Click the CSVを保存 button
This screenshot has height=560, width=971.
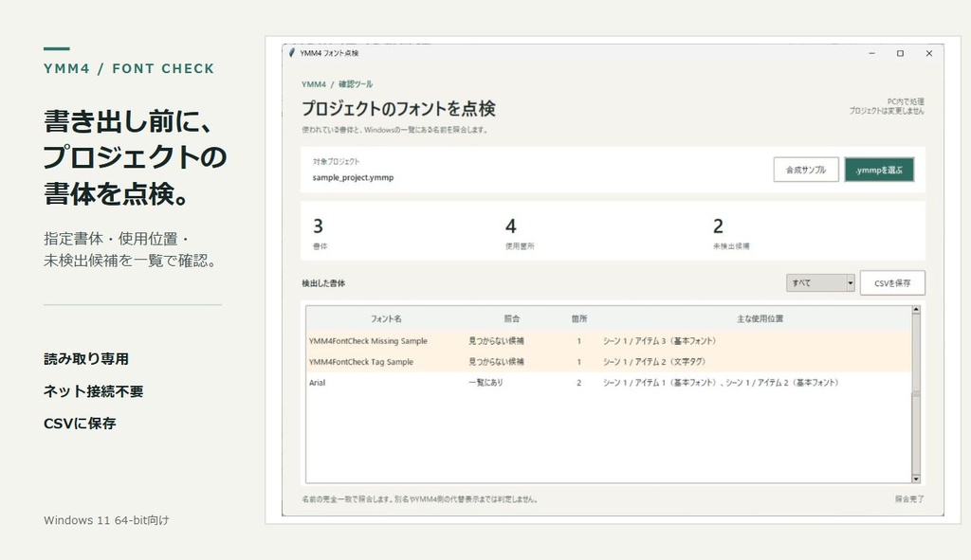[x=892, y=282]
